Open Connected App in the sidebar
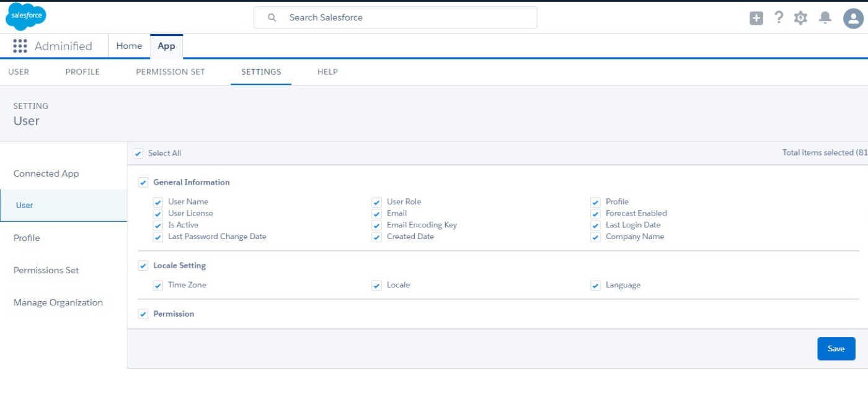 46,173
